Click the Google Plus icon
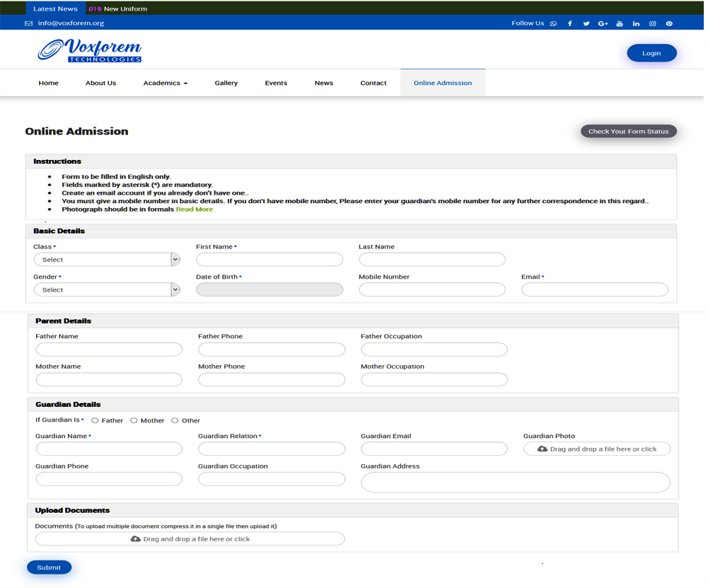Screen dimensions: 708x588 603,23
